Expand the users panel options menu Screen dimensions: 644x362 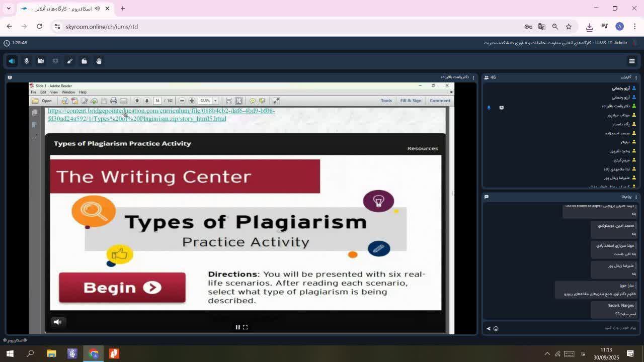[636, 77]
